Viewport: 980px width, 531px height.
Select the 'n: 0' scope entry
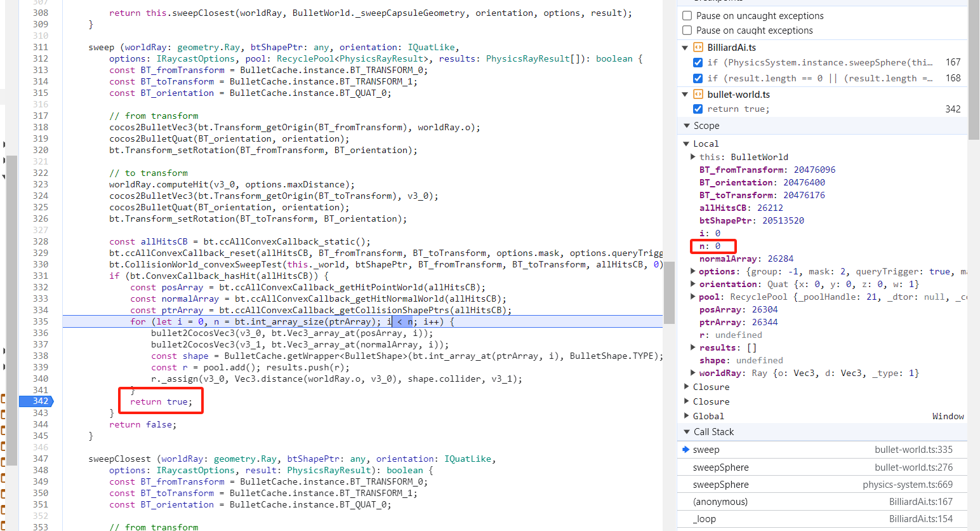(x=710, y=246)
